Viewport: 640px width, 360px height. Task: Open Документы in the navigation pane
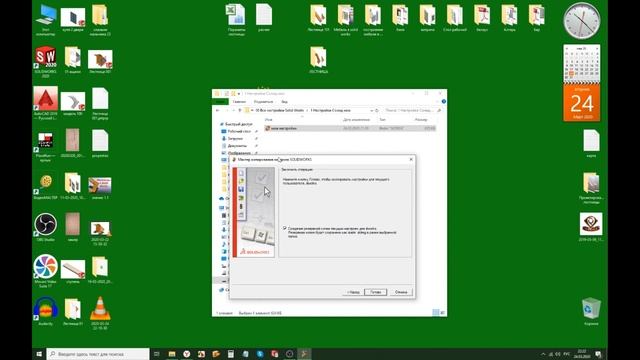(237, 146)
